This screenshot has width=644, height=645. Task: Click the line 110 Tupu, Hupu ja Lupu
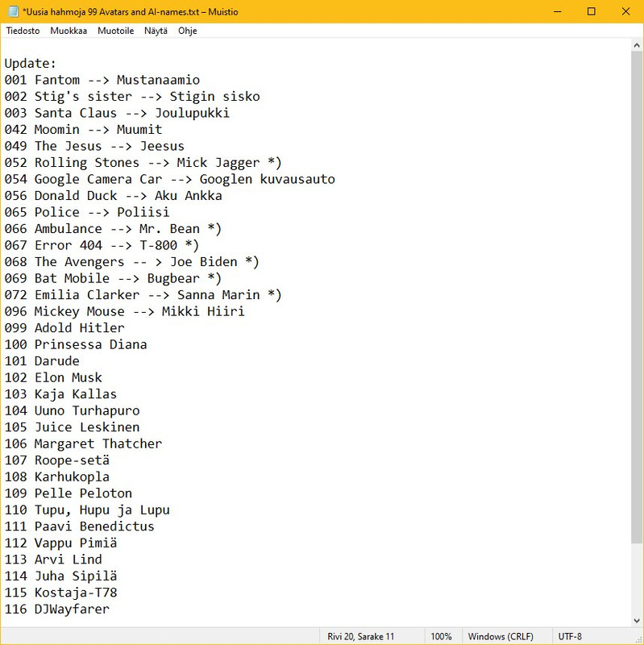87,510
